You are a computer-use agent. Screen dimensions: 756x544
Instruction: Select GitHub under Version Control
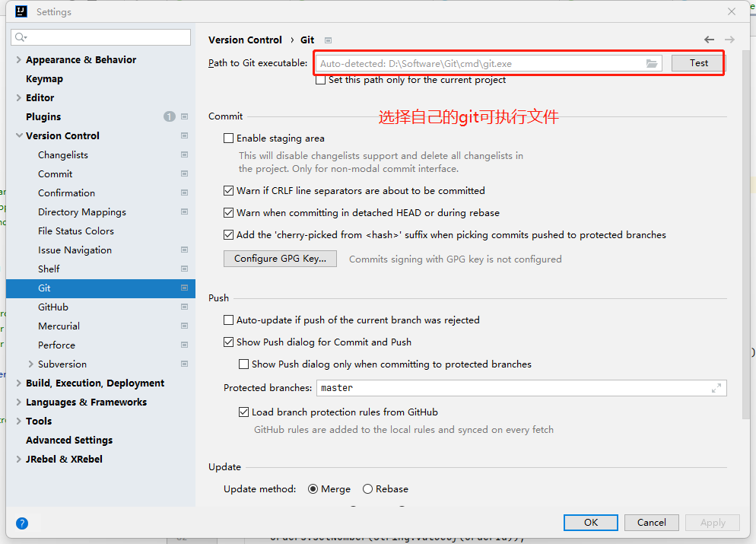tap(53, 307)
